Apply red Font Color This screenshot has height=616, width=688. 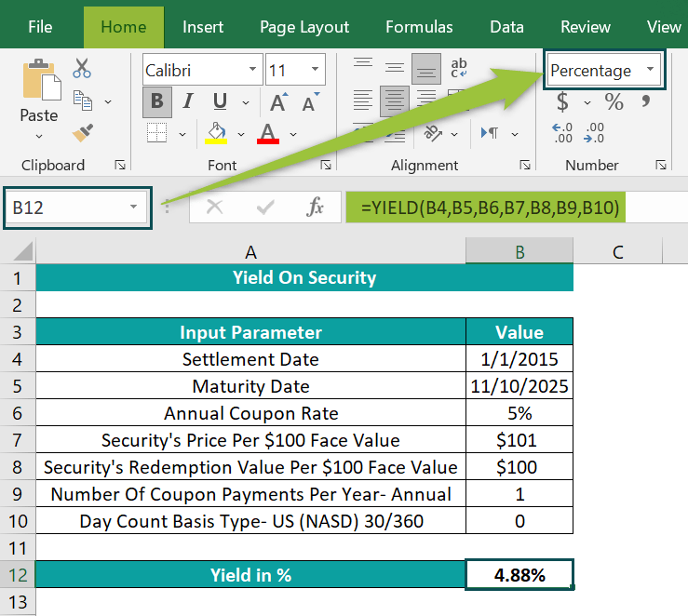point(267,133)
